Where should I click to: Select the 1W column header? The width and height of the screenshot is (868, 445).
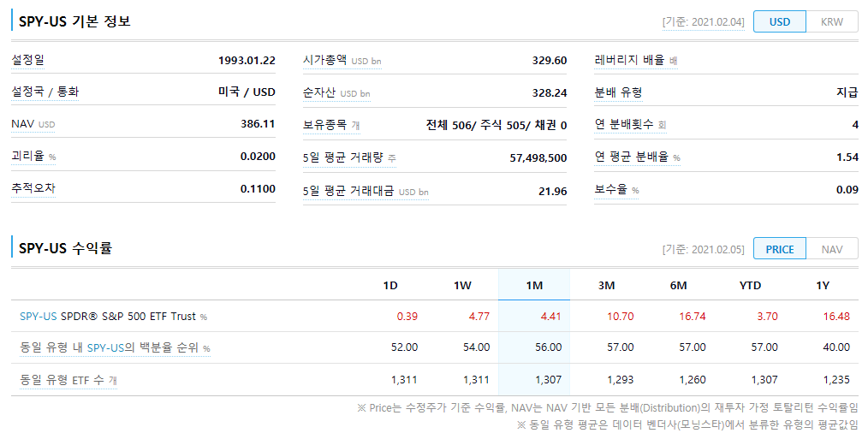(x=462, y=286)
